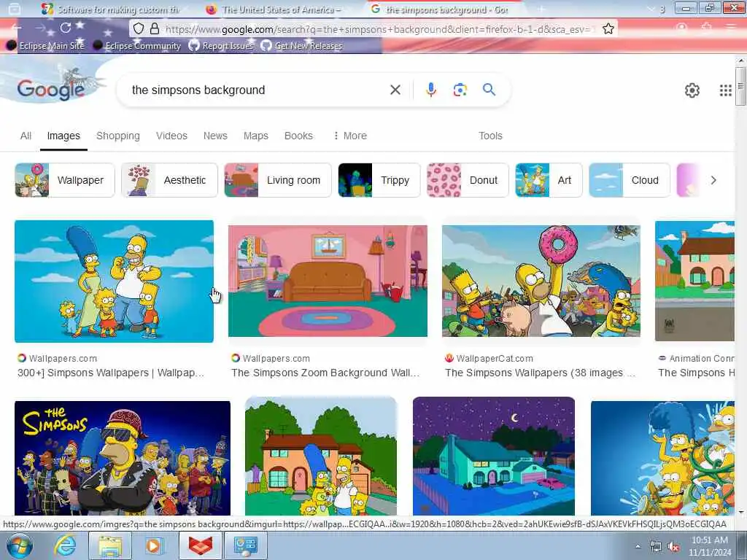Open the Firefox application menu

(x=731, y=28)
